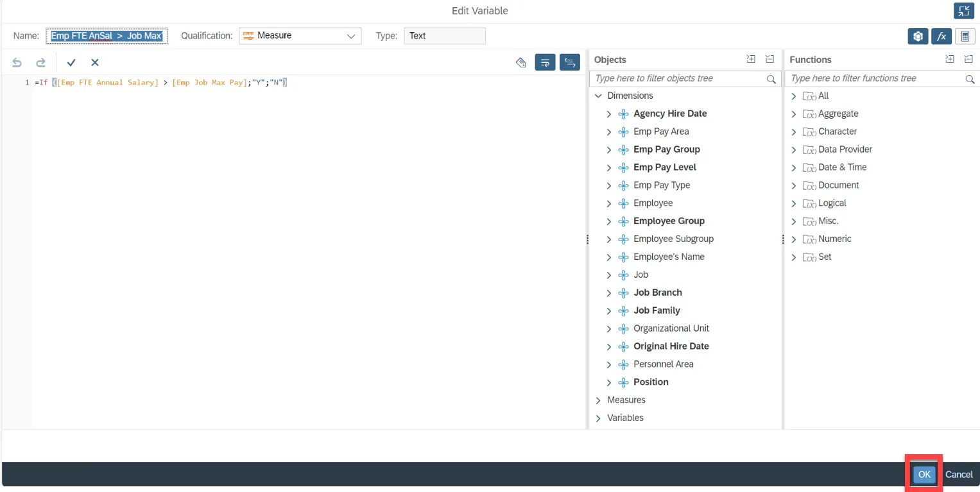Toggle the Operators calculator button
The width and height of the screenshot is (980, 492).
click(x=965, y=36)
